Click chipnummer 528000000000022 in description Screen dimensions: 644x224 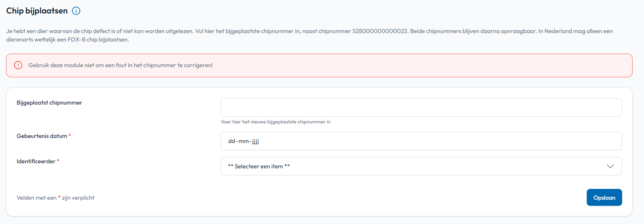380,31
